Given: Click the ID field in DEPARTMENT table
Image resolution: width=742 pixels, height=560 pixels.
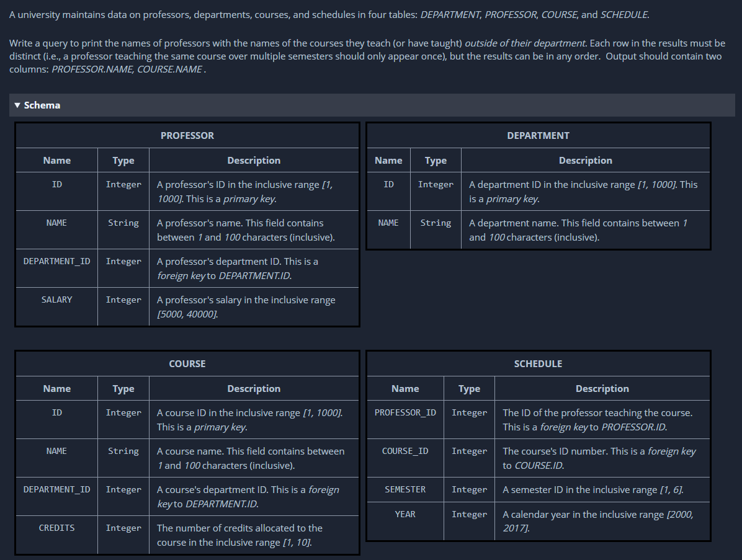Looking at the screenshot, I should tap(388, 184).
